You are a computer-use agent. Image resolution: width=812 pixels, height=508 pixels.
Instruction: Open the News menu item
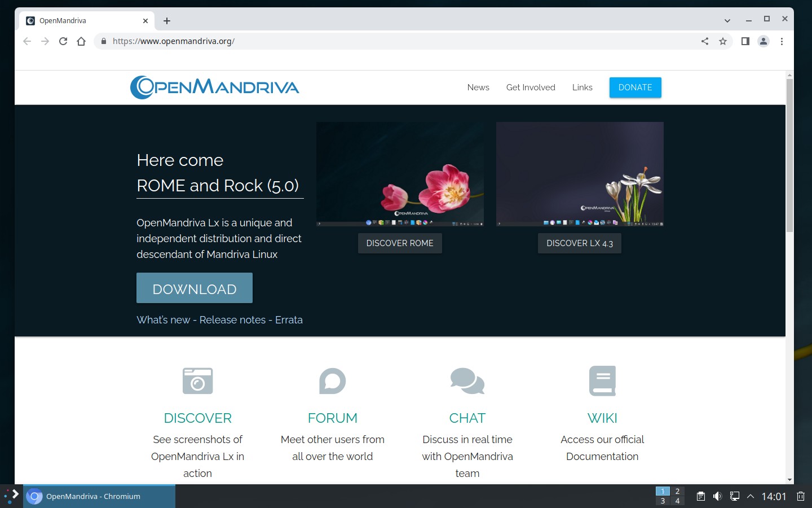pos(478,87)
